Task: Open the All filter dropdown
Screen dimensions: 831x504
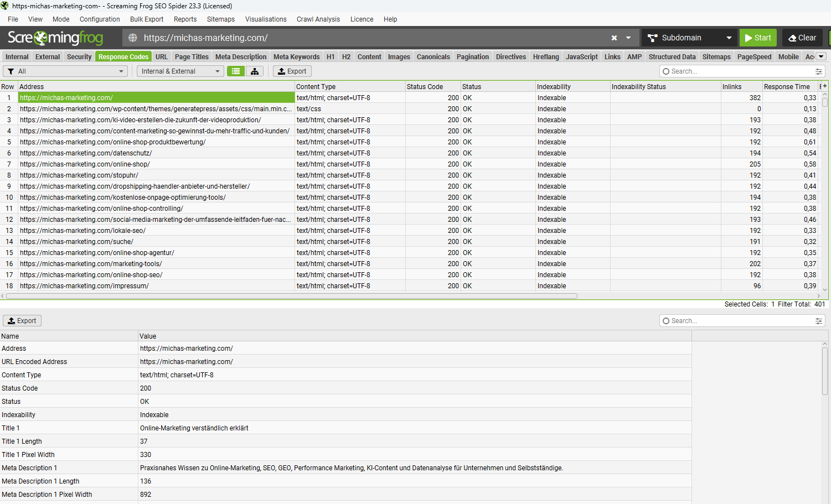Action: click(65, 71)
